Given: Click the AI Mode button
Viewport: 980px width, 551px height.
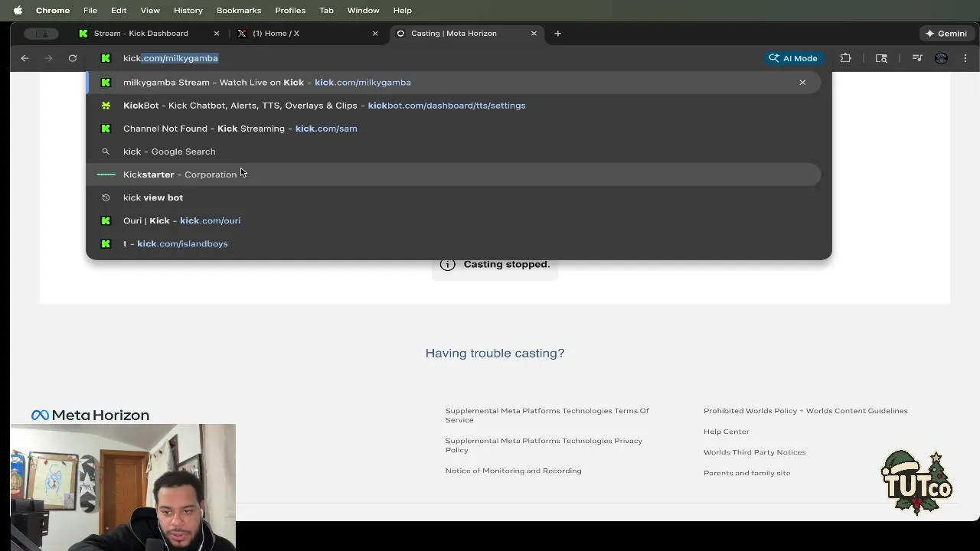Looking at the screenshot, I should coord(793,58).
